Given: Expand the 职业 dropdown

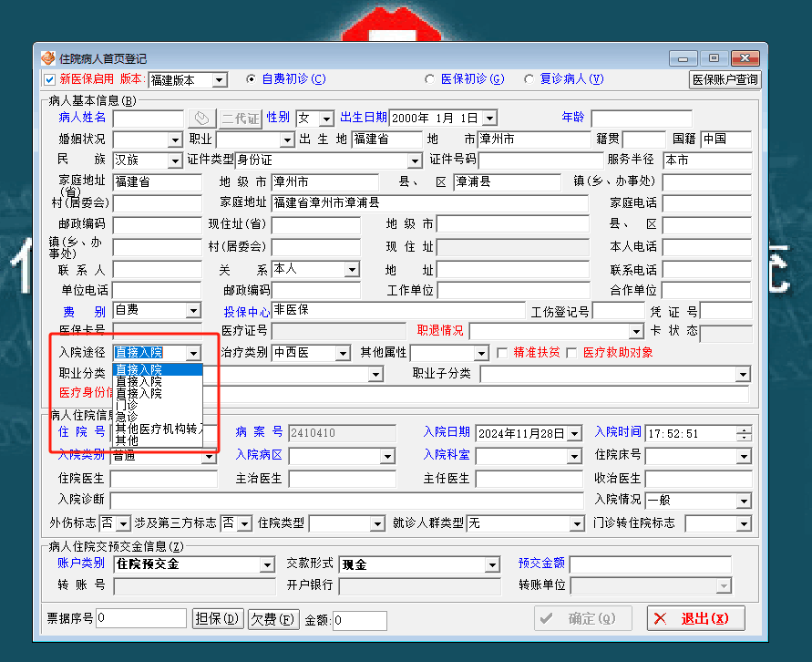Looking at the screenshot, I should tap(287, 140).
